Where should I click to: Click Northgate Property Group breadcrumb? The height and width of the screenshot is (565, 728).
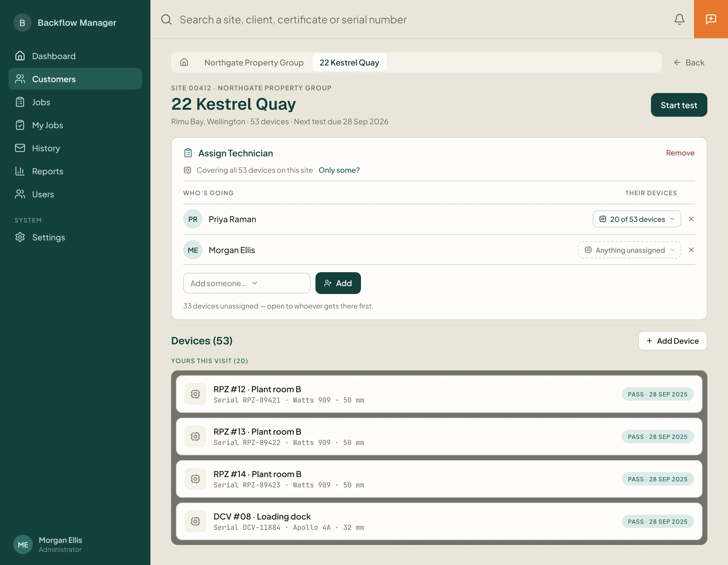pyautogui.click(x=254, y=62)
